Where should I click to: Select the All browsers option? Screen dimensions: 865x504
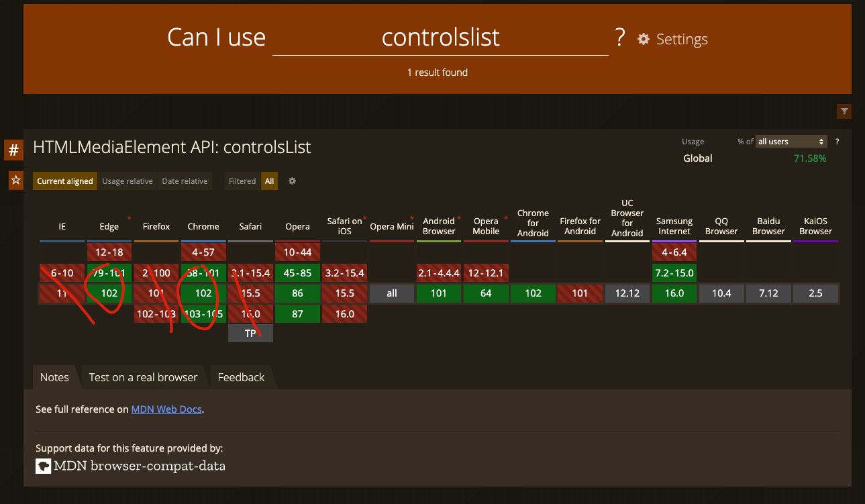click(269, 181)
